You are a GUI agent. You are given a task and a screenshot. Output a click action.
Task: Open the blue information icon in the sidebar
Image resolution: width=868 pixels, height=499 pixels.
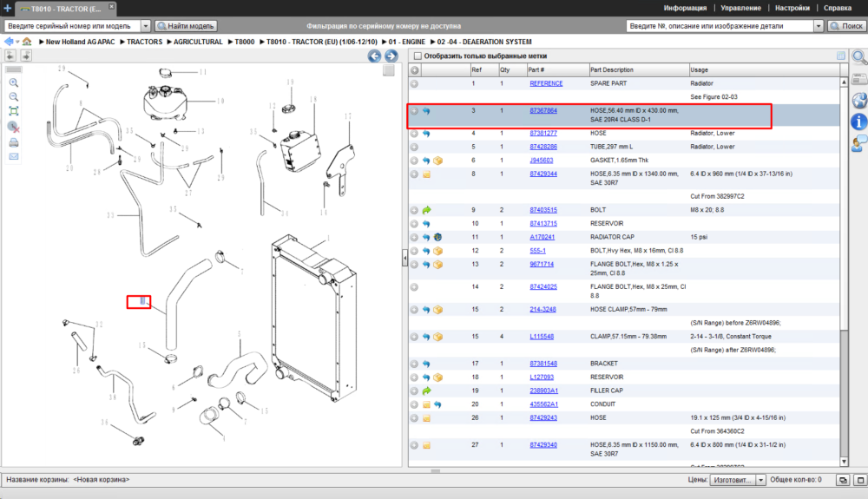[858, 121]
